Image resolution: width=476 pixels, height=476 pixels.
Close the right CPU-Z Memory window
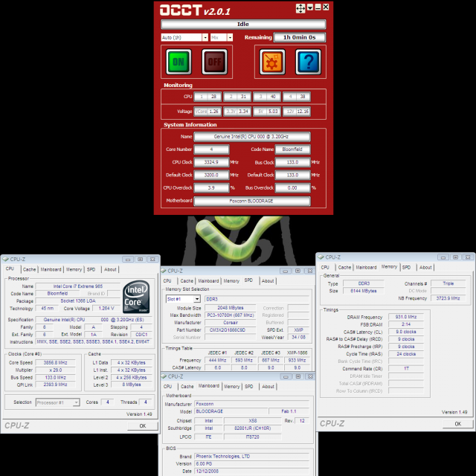[x=468, y=257]
